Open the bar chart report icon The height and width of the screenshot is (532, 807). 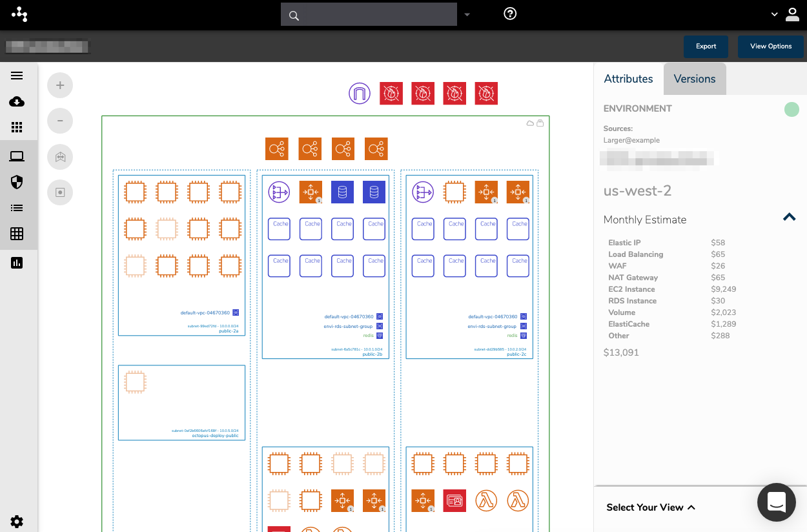(17, 263)
